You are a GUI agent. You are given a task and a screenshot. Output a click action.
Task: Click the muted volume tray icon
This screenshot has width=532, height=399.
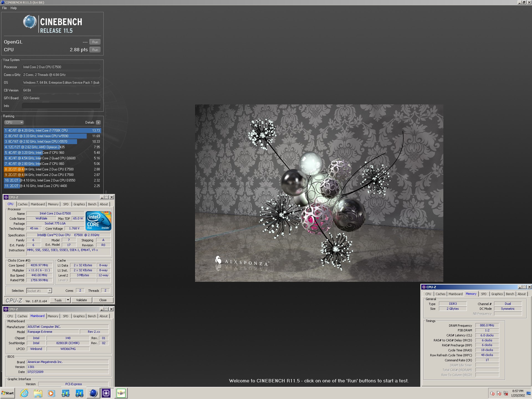coord(492,393)
